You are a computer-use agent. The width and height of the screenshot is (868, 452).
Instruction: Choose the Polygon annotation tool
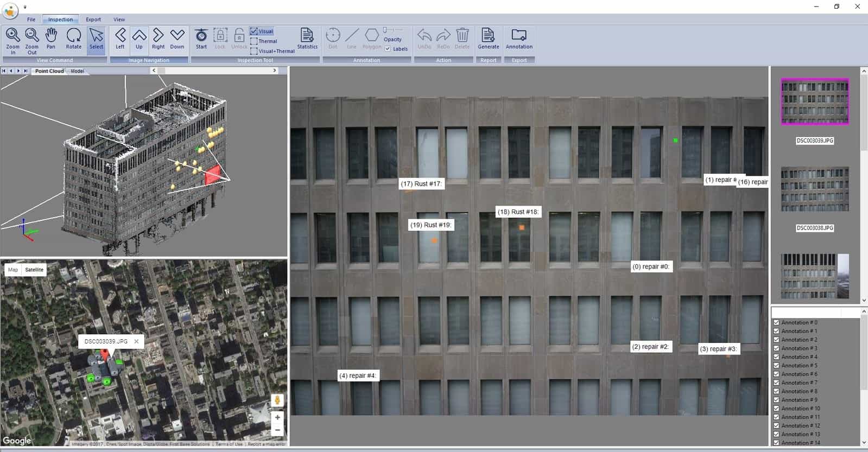(x=372, y=39)
